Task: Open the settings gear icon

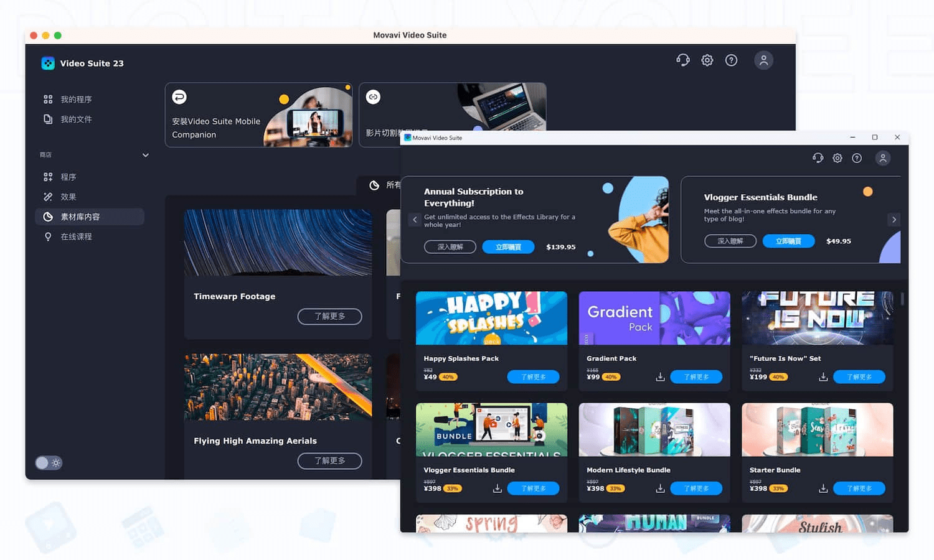Action: click(x=837, y=158)
